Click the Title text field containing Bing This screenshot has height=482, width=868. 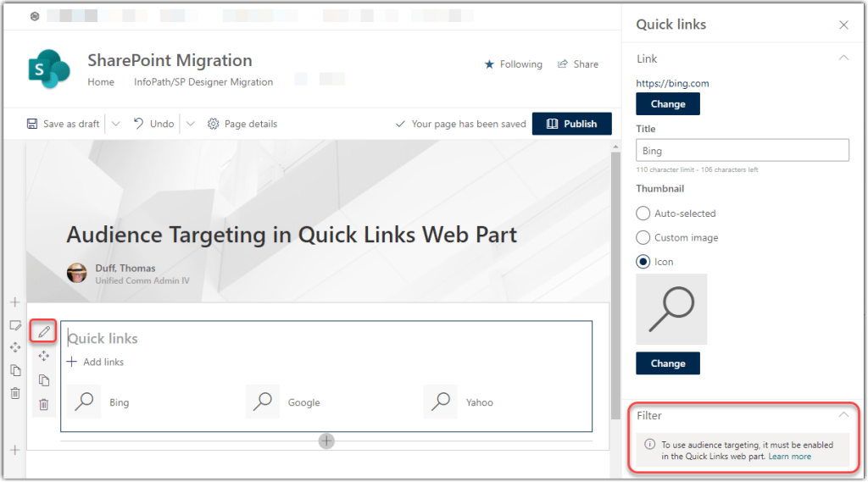point(742,151)
